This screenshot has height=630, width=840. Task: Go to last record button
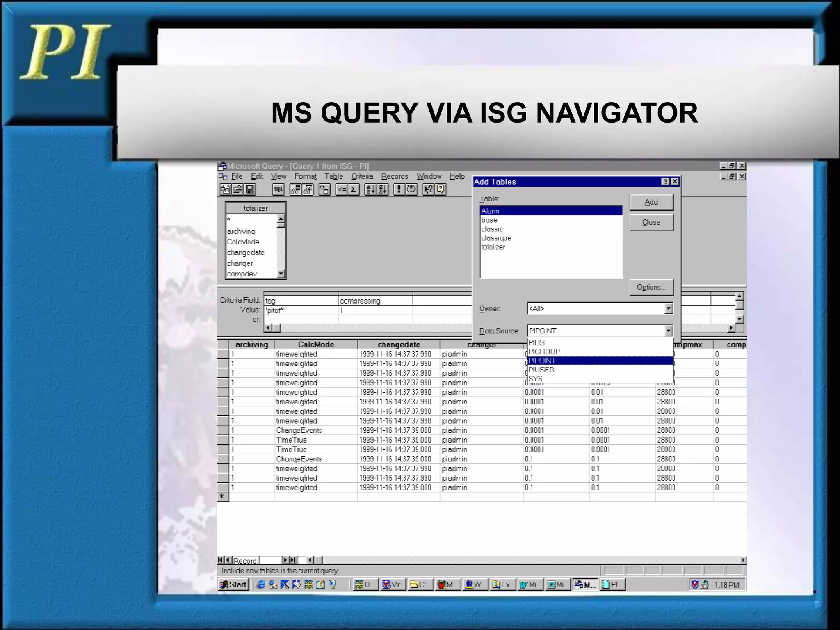293,560
